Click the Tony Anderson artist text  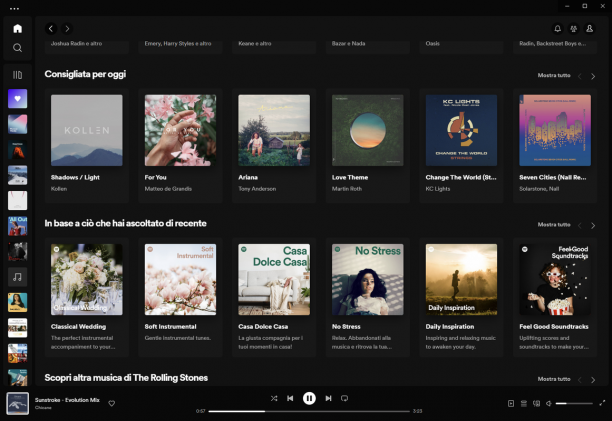click(x=257, y=189)
